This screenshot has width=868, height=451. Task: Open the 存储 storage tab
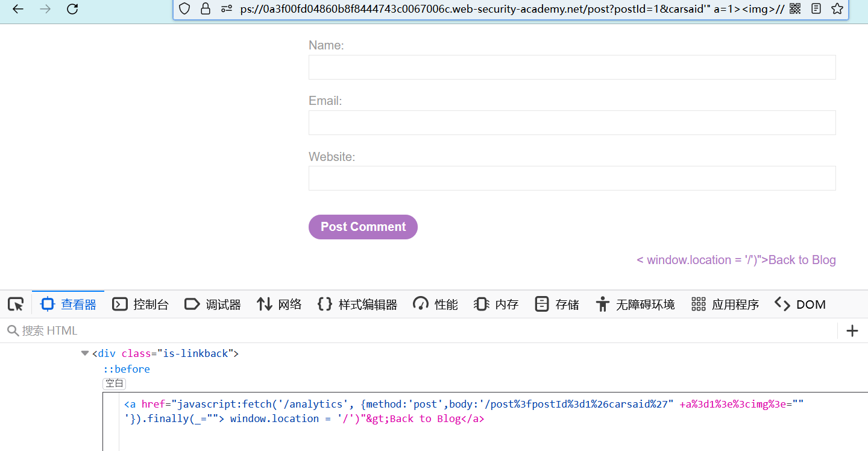pos(557,304)
